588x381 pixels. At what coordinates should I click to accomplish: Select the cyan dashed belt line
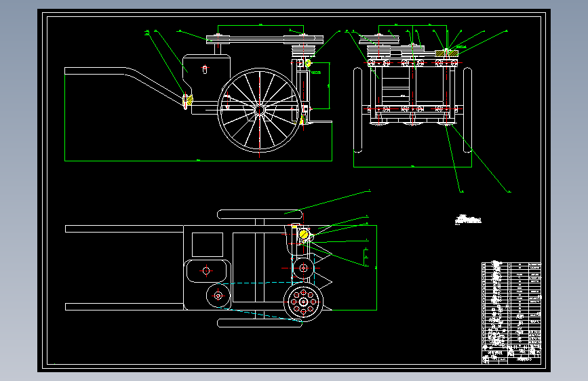tap(262, 300)
